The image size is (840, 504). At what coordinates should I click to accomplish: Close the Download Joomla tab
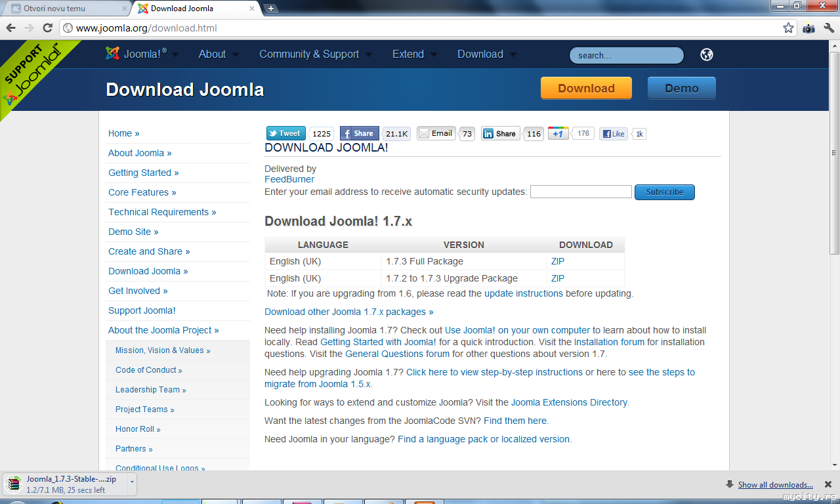(x=253, y=9)
